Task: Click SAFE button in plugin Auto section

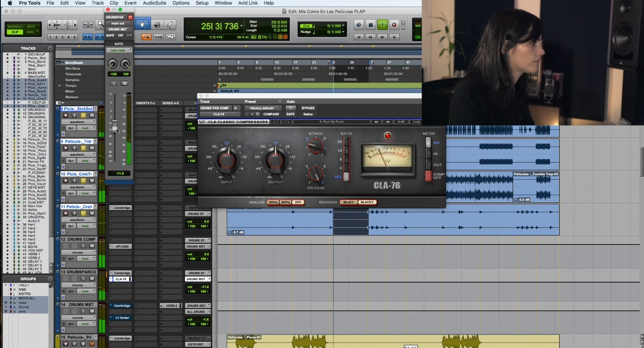Action: pyautogui.click(x=291, y=114)
